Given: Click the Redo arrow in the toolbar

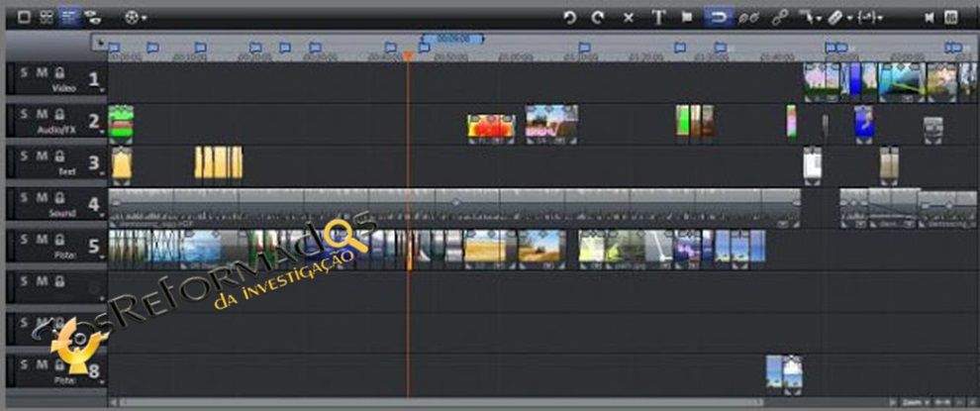Looking at the screenshot, I should point(598,18).
